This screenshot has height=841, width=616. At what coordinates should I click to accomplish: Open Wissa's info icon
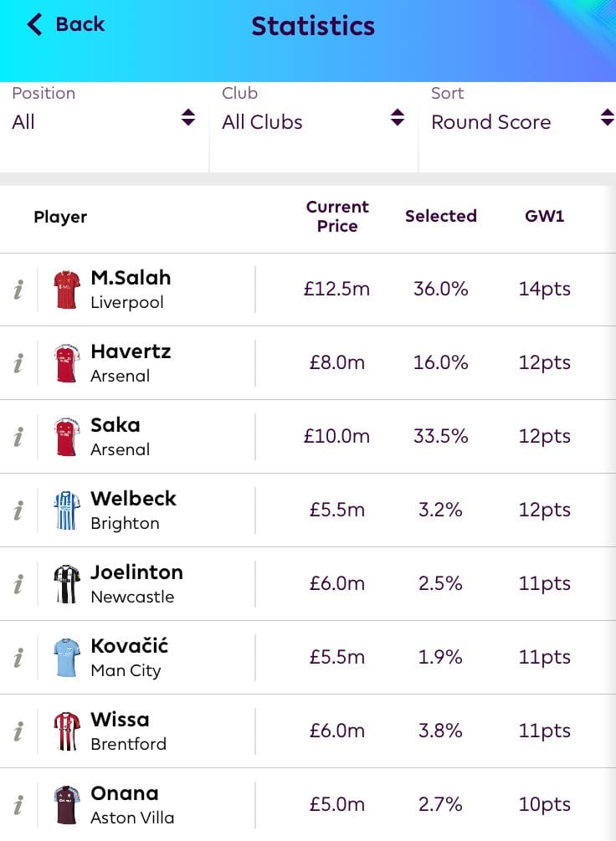point(18,731)
